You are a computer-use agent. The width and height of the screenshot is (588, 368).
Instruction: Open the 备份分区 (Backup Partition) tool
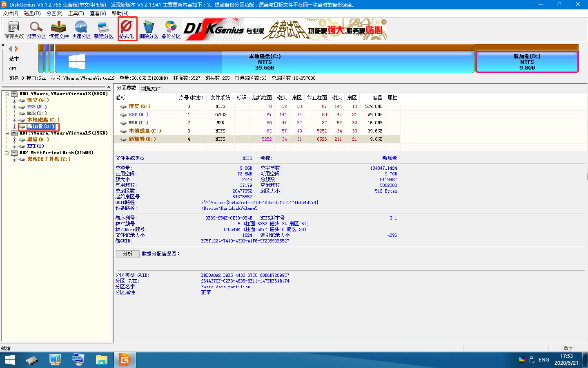coord(171,29)
